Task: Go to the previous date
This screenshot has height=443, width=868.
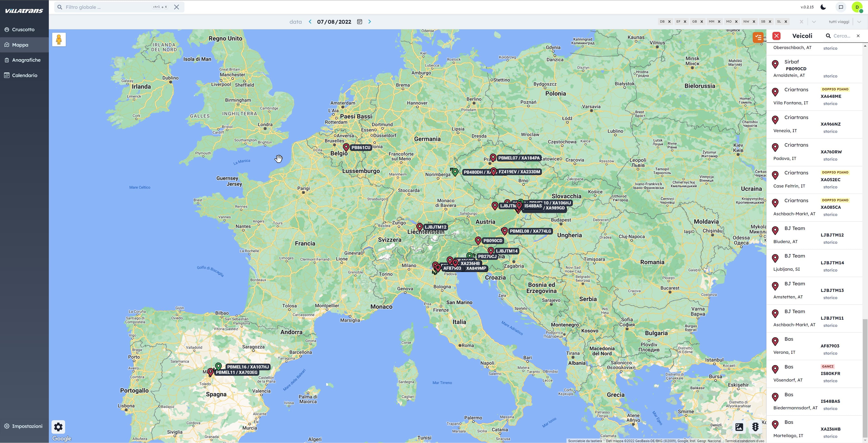Action: (x=310, y=21)
